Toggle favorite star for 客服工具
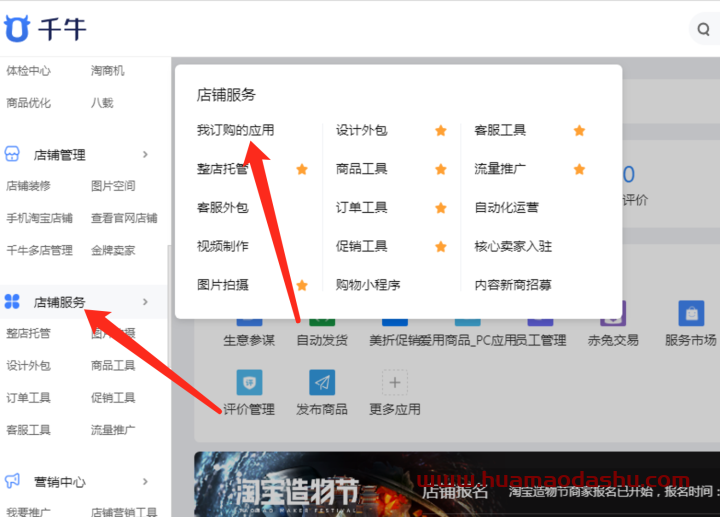The width and height of the screenshot is (720, 517). click(579, 131)
